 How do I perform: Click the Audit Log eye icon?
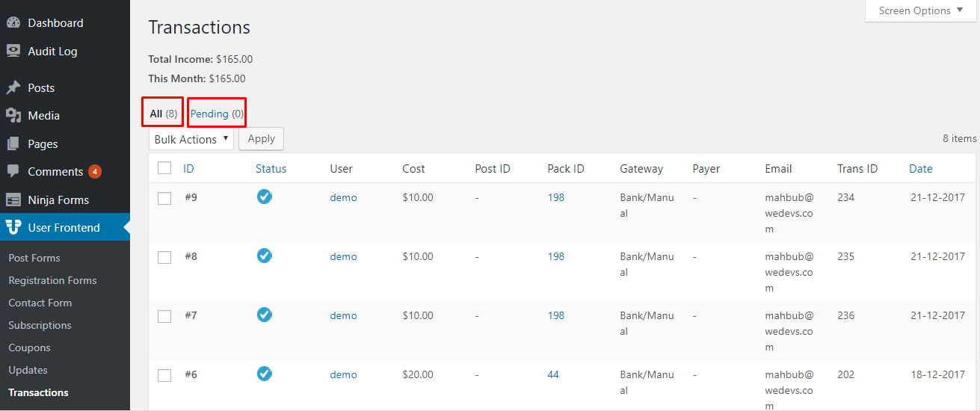click(x=13, y=51)
